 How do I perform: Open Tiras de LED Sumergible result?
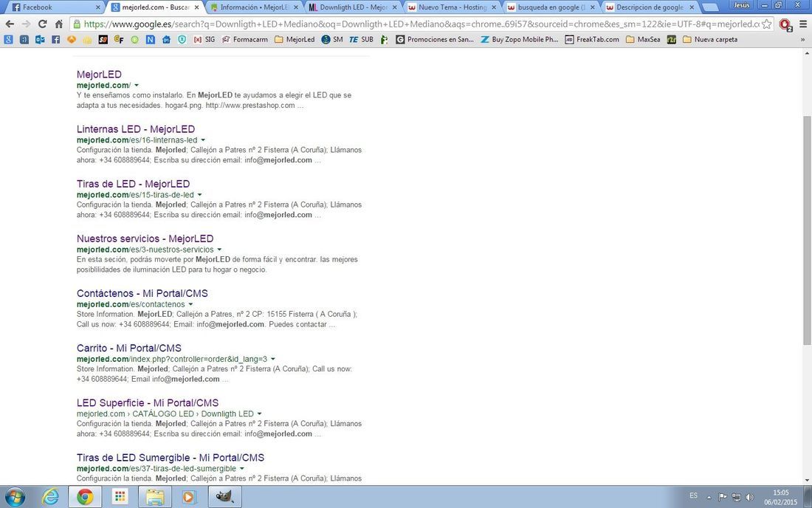click(x=171, y=458)
